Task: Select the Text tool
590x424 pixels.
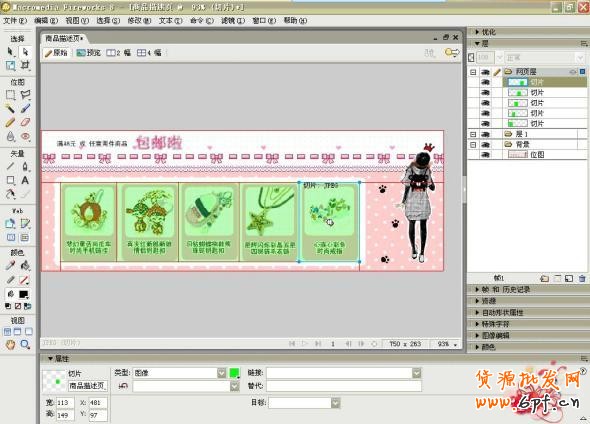Action: coord(25,180)
